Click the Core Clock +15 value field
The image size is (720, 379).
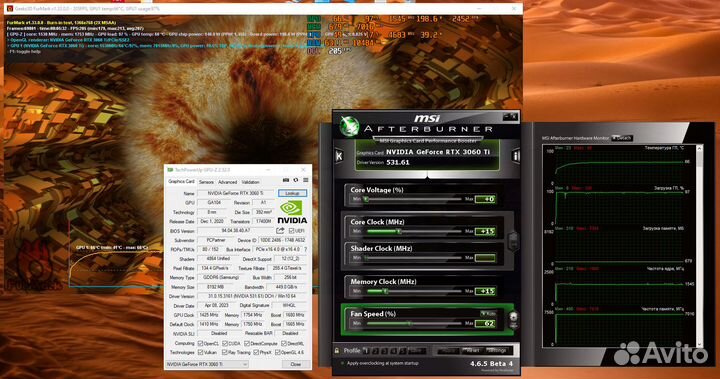click(485, 231)
